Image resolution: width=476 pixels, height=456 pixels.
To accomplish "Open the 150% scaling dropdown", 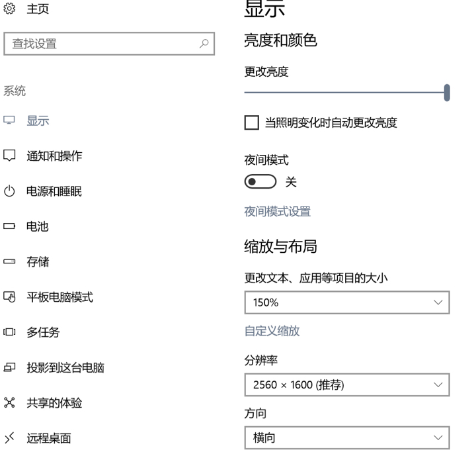I will pyautogui.click(x=346, y=302).
